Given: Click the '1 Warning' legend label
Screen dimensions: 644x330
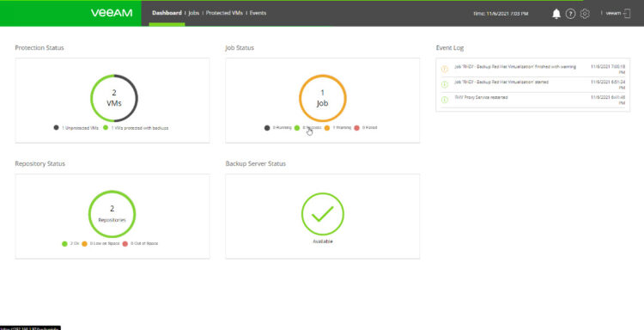Looking at the screenshot, I should point(342,128).
